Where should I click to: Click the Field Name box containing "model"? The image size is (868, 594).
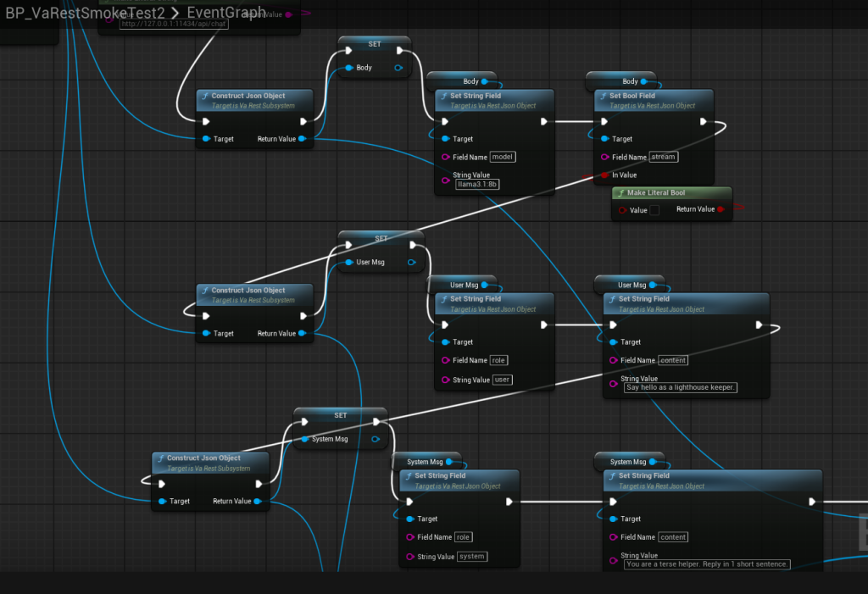[x=503, y=157]
